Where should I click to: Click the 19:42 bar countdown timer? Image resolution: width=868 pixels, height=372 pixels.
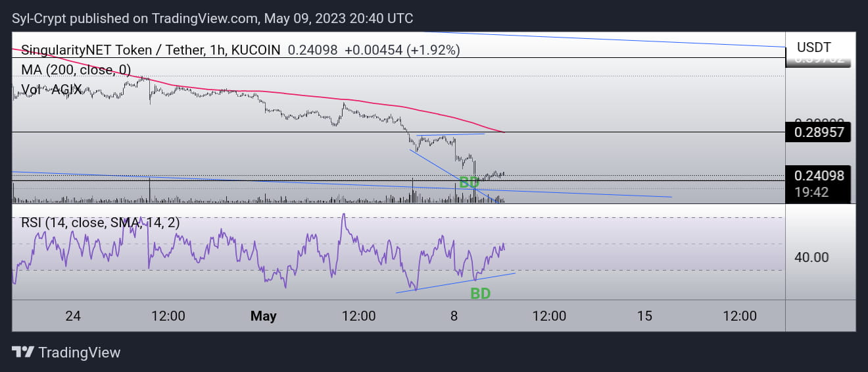tap(811, 192)
